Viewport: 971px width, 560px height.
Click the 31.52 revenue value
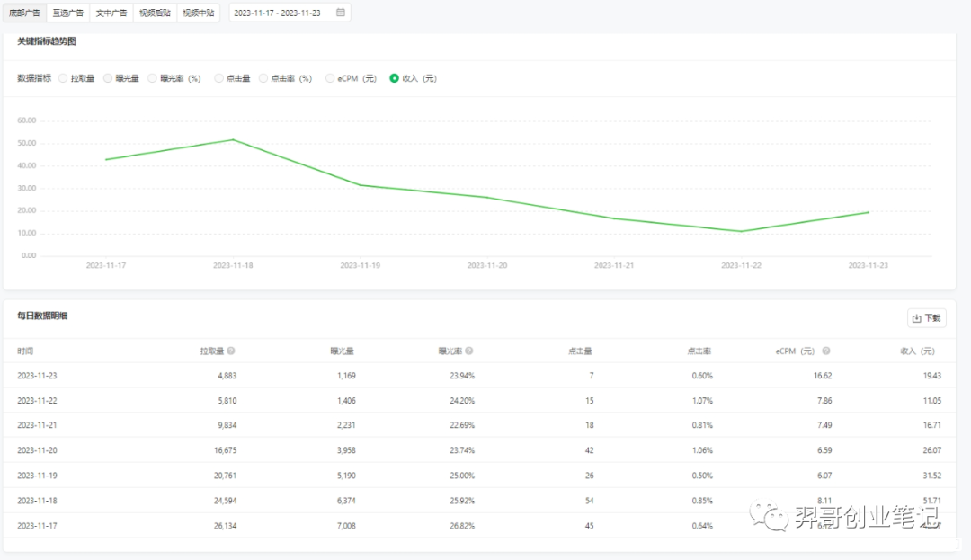pyautogui.click(x=932, y=476)
